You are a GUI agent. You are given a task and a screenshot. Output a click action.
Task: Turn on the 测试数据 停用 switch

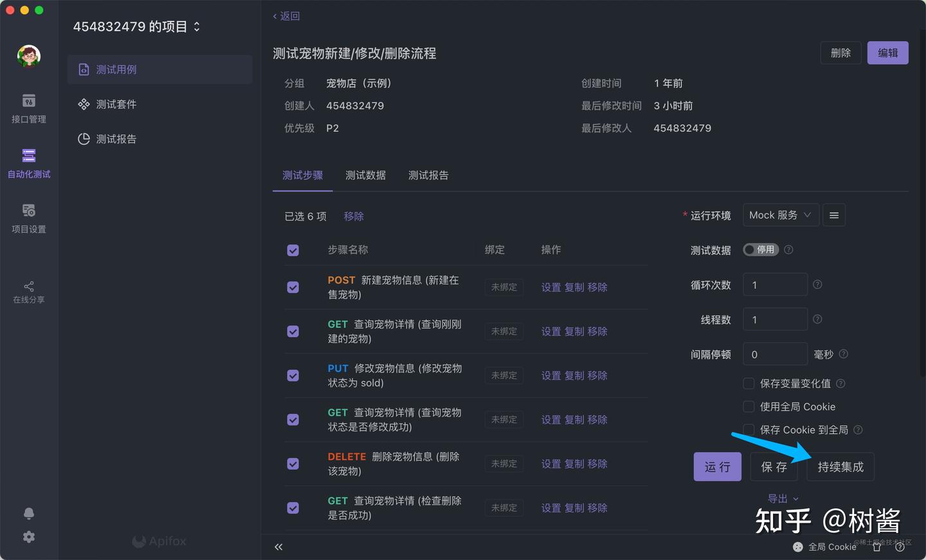(x=761, y=249)
